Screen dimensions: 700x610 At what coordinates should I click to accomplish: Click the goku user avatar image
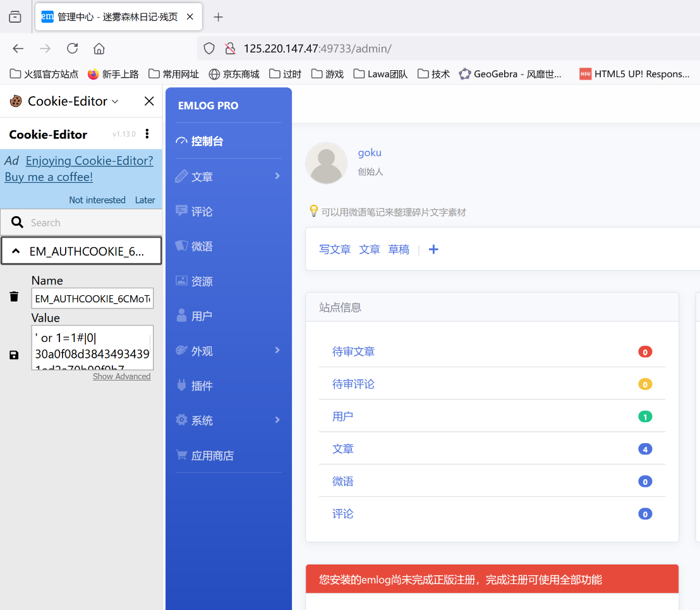(326, 163)
